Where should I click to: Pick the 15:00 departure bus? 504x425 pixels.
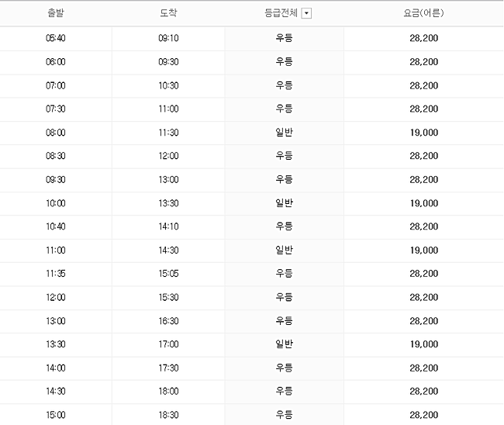click(x=252, y=415)
